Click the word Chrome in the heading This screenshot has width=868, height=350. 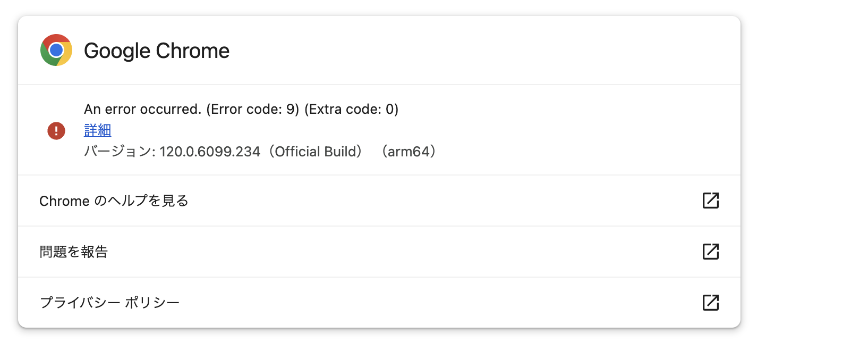193,51
